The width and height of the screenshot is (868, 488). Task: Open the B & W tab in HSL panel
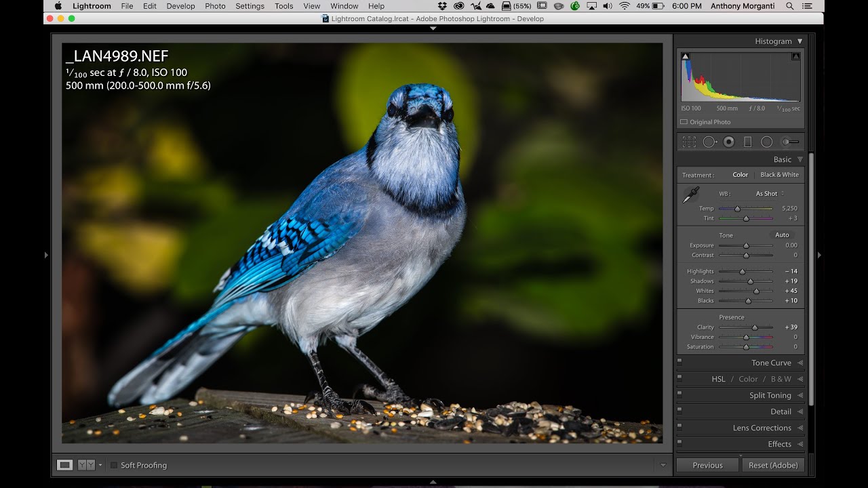point(781,379)
